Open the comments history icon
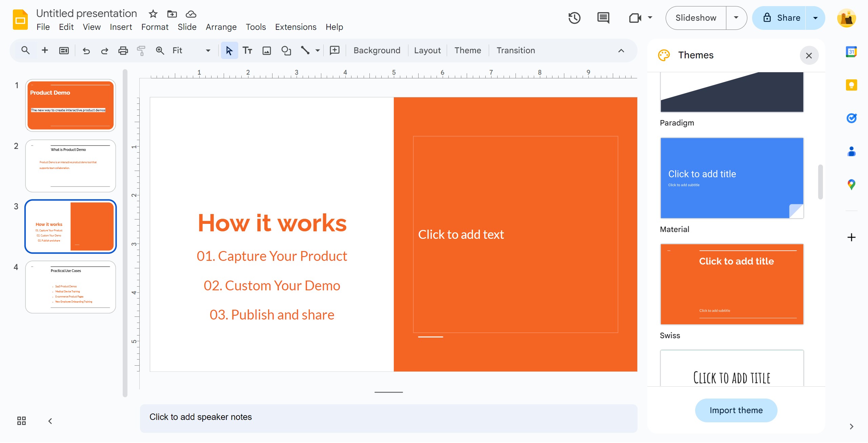Screen dimensions: 868x443 click(x=603, y=18)
